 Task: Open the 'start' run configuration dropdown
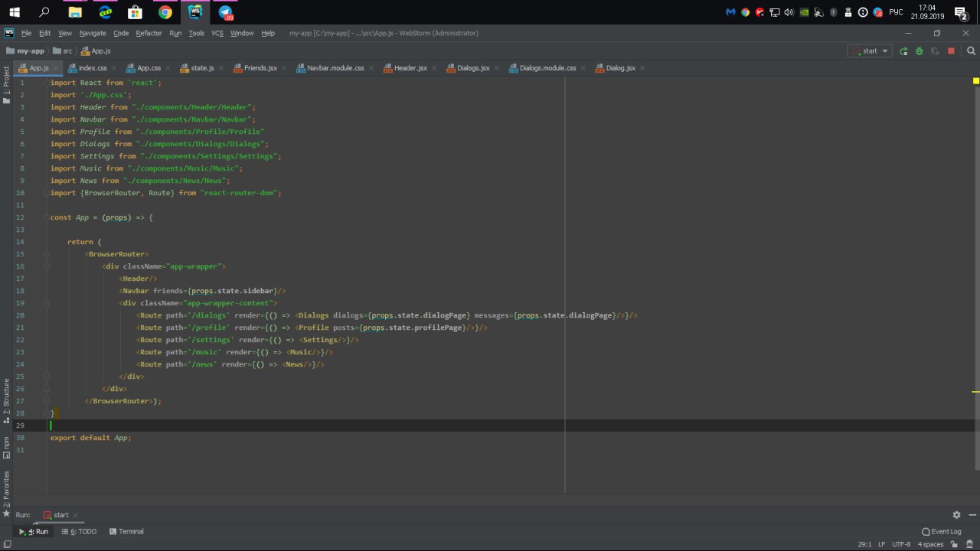[x=871, y=51]
